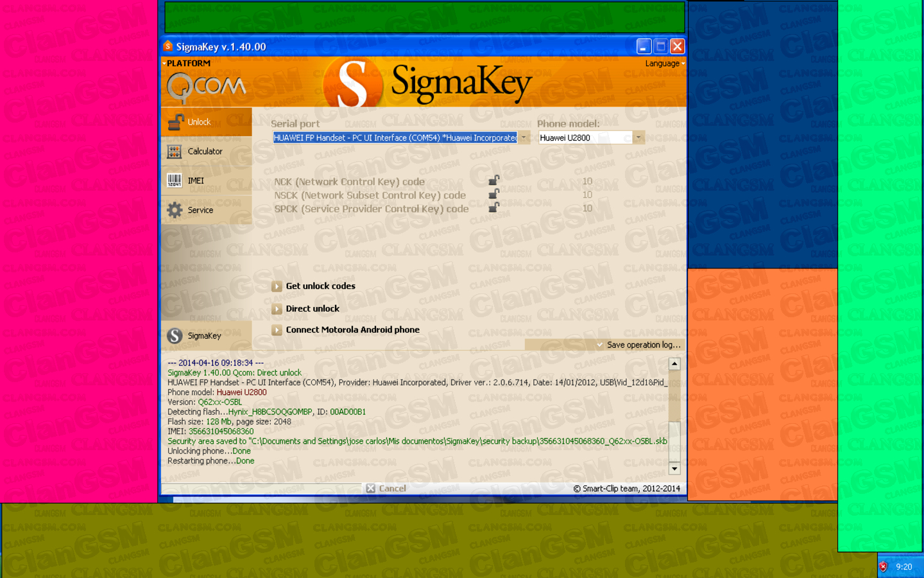Viewport: 924px width, 578px height.
Task: Click the SigmaKey S logo icon in sidebar
Action: [x=175, y=336]
